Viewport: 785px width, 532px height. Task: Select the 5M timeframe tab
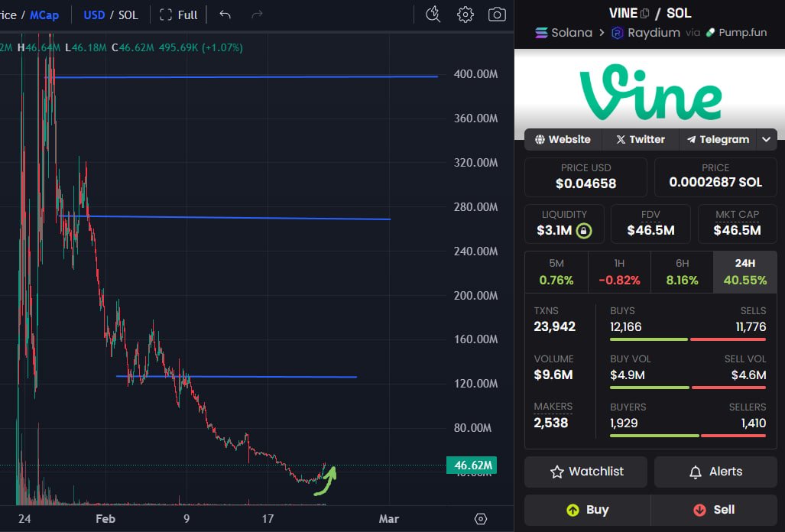pyautogui.click(x=556, y=272)
